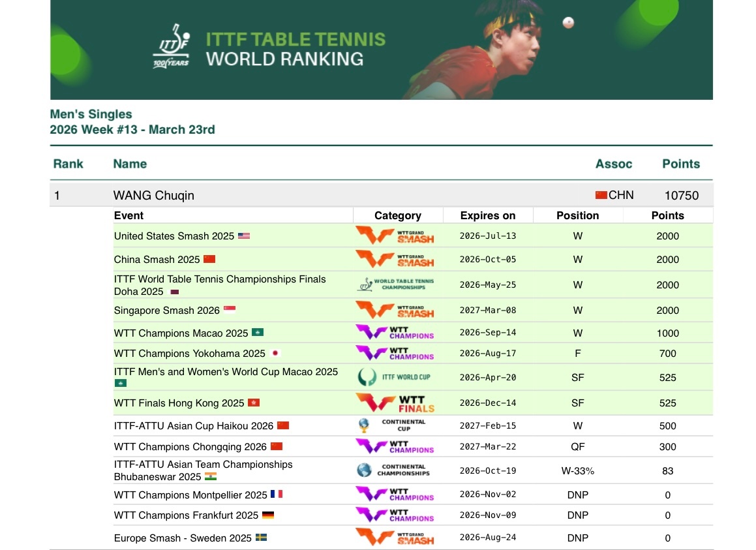Click the Men's Singles heading

(x=91, y=114)
